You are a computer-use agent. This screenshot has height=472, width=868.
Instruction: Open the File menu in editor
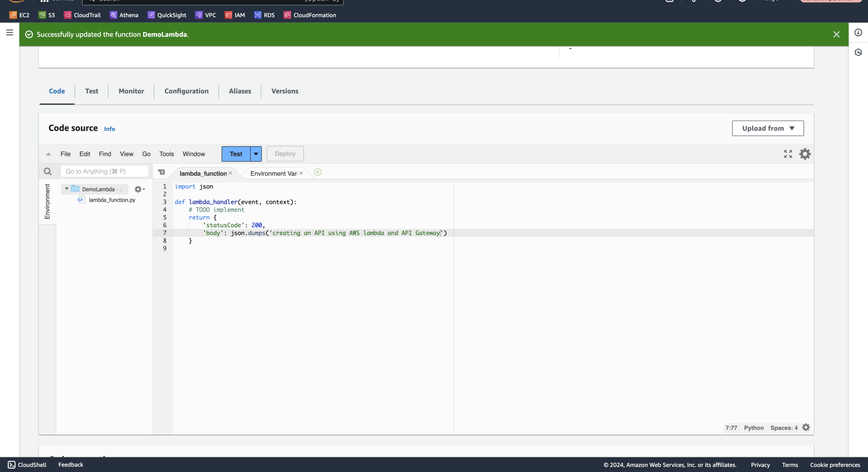65,154
